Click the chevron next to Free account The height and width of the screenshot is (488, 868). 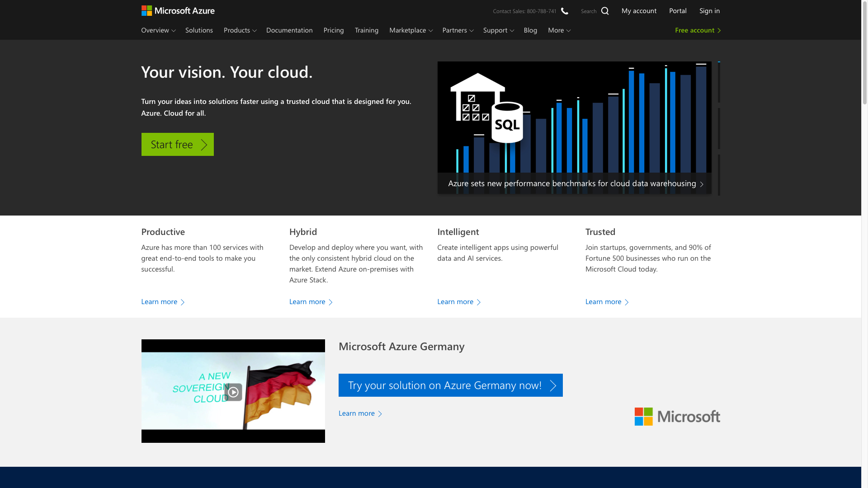[x=719, y=30]
